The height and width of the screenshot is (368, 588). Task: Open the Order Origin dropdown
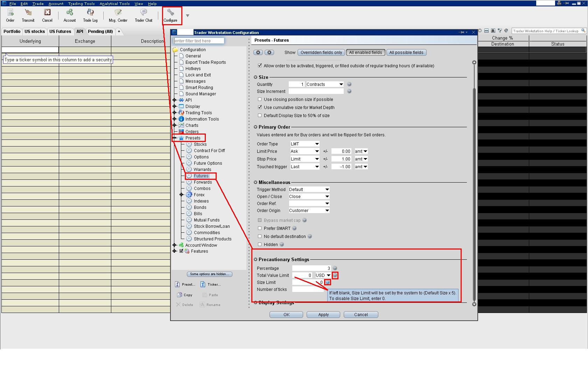tap(309, 211)
